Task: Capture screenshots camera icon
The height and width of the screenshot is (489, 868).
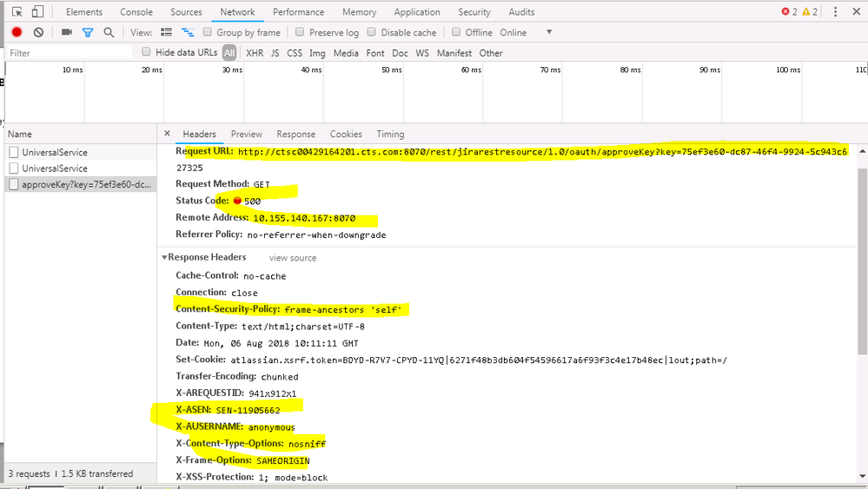Action: (67, 32)
